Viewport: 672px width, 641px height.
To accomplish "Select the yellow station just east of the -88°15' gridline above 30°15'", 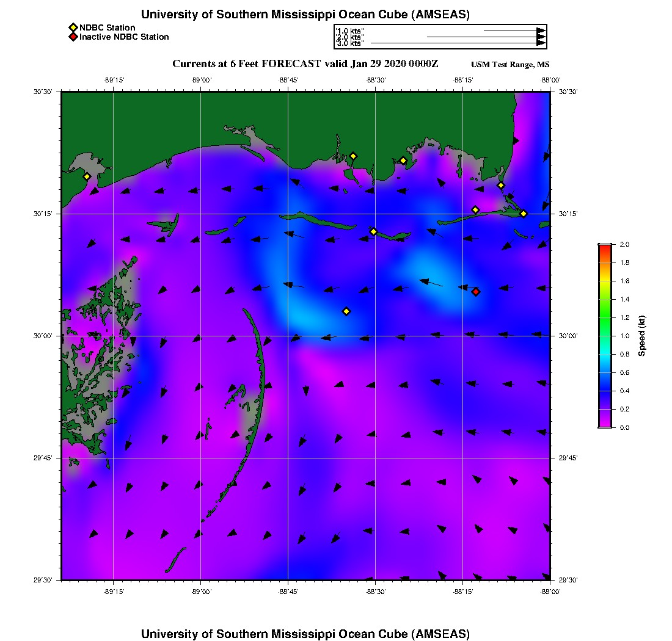I will [475, 210].
